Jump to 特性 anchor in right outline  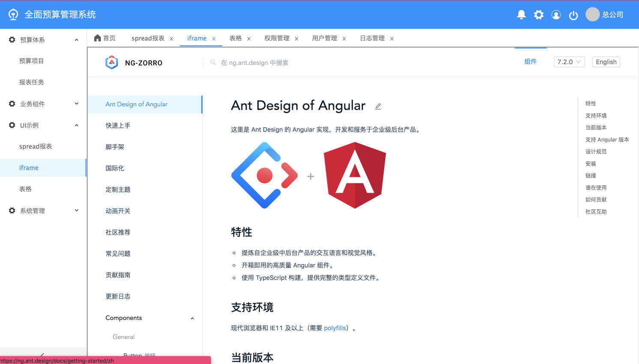pyautogui.click(x=591, y=104)
